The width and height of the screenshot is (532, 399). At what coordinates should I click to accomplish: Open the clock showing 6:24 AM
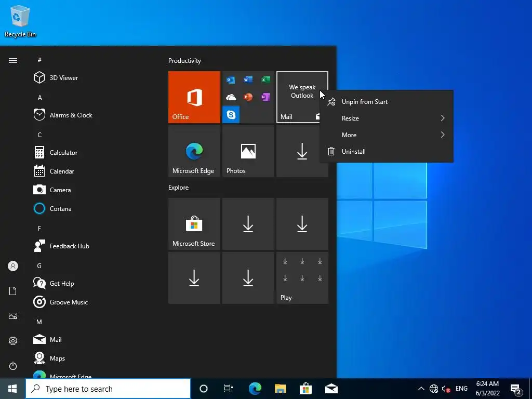pyautogui.click(x=487, y=389)
